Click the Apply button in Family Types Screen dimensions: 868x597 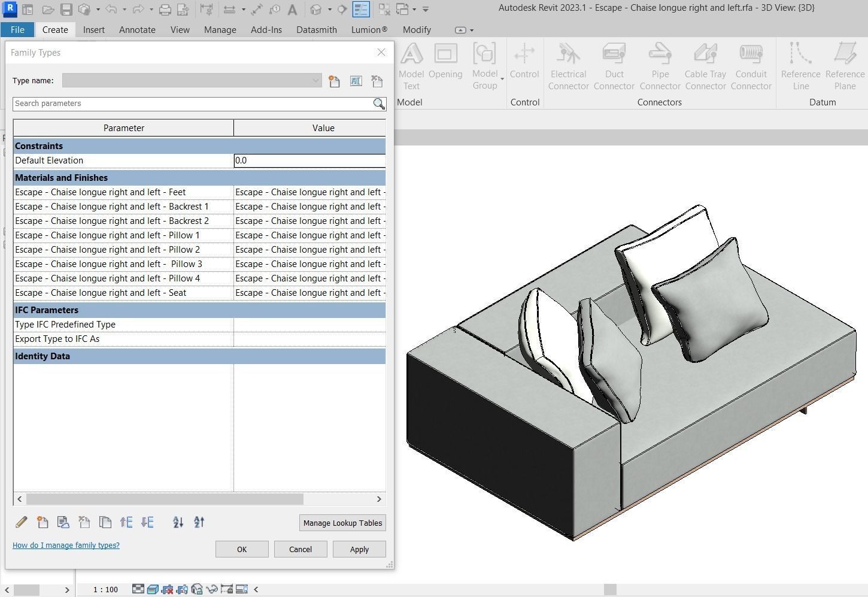[x=359, y=549]
